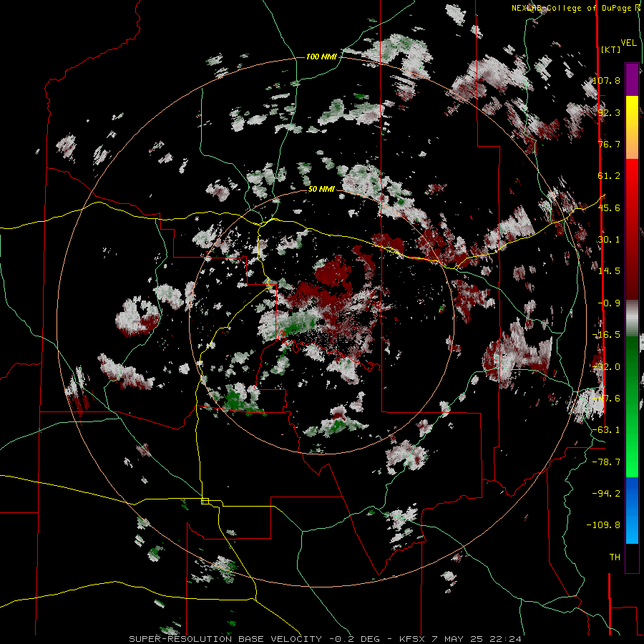Select the -109.8 velocity legend value

pyautogui.click(x=603, y=525)
